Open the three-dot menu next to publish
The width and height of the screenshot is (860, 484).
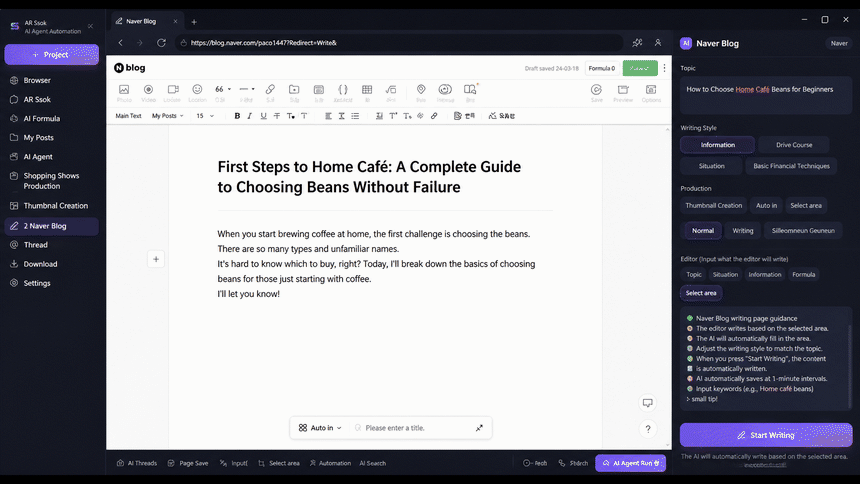coord(664,68)
